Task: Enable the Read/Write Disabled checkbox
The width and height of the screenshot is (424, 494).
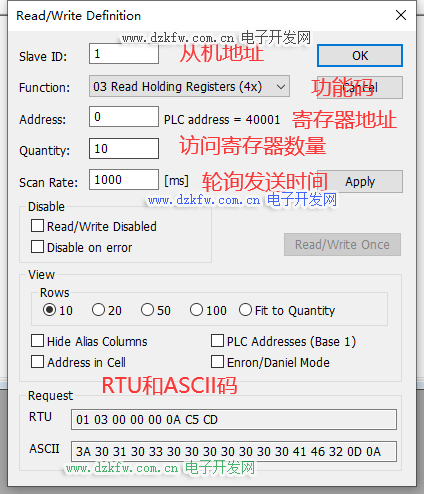Action: click(x=37, y=226)
